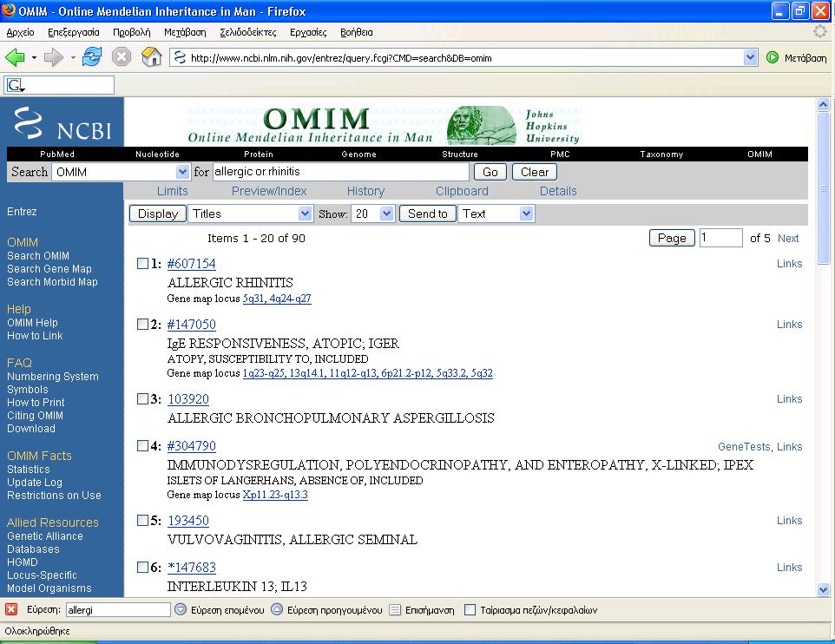Click the page icon in the address bar

[180, 57]
